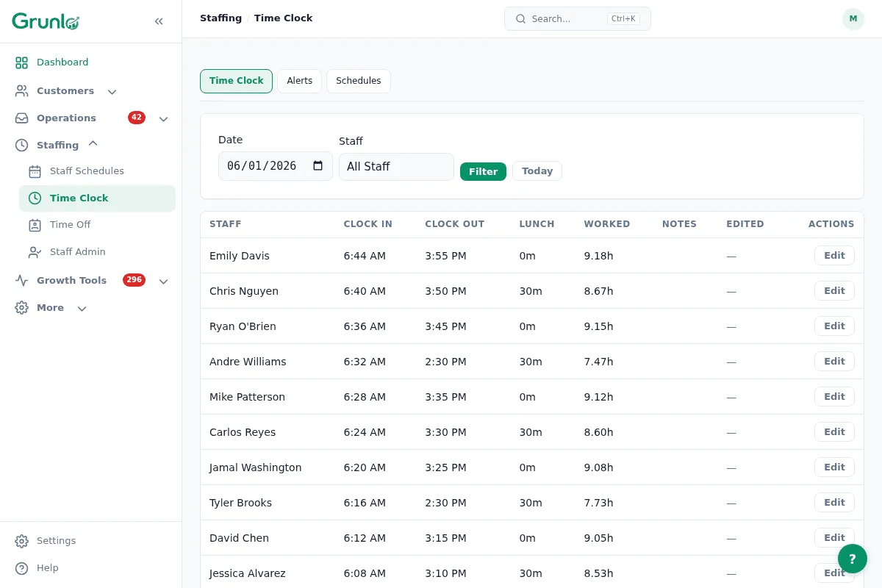Open the date picker calendar icon
882x588 pixels.
click(318, 166)
